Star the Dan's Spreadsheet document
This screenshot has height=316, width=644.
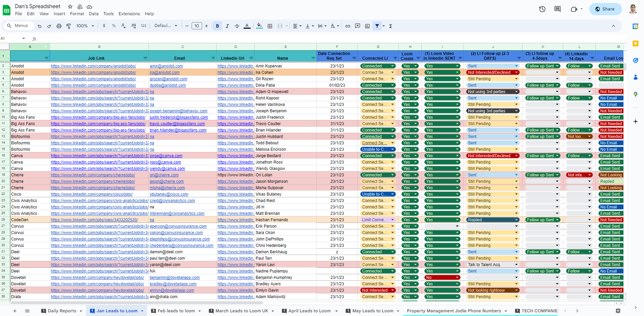(x=70, y=6)
